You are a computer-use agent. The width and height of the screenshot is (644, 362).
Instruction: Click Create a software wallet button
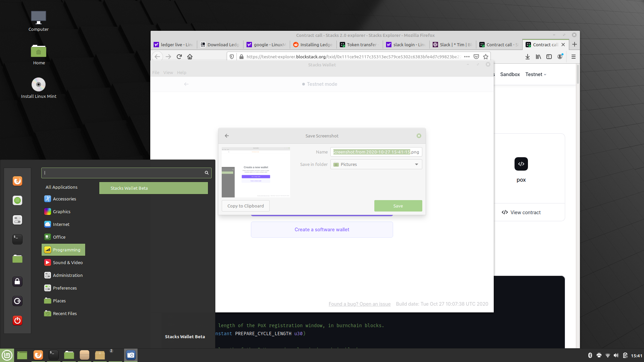point(322,230)
